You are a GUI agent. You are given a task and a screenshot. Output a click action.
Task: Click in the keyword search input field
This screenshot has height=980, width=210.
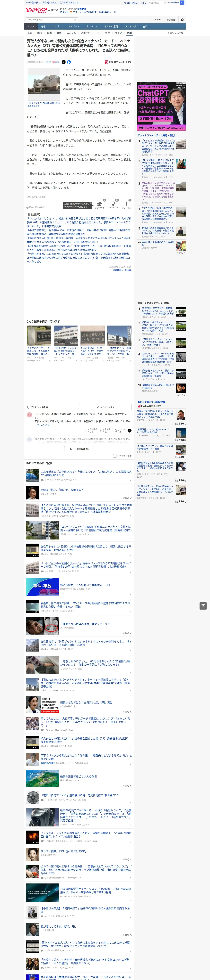(x=49, y=20)
